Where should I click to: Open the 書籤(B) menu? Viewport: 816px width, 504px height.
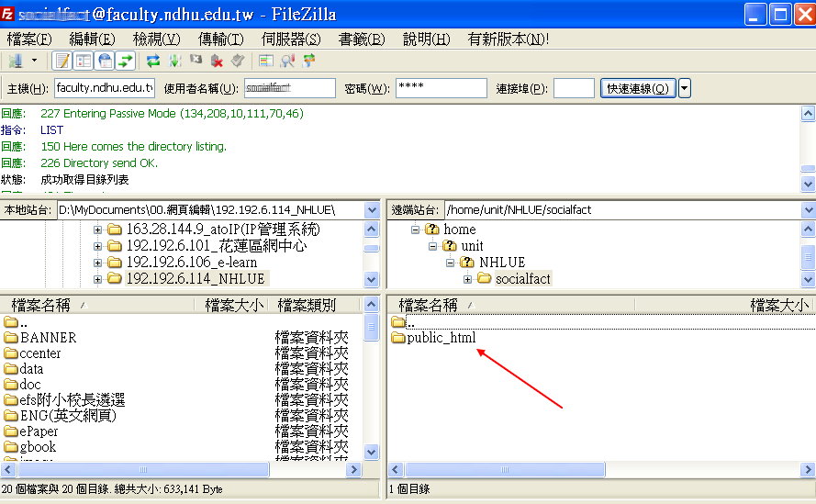pos(361,39)
